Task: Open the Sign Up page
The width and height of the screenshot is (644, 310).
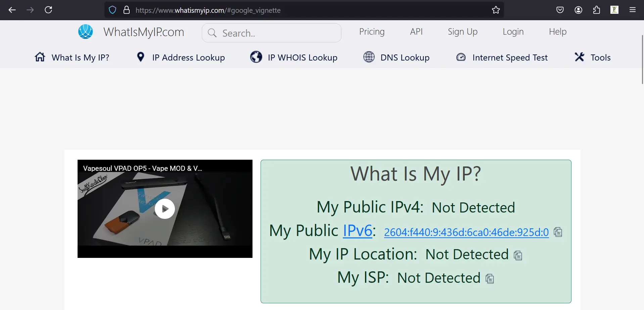Action: [463, 32]
